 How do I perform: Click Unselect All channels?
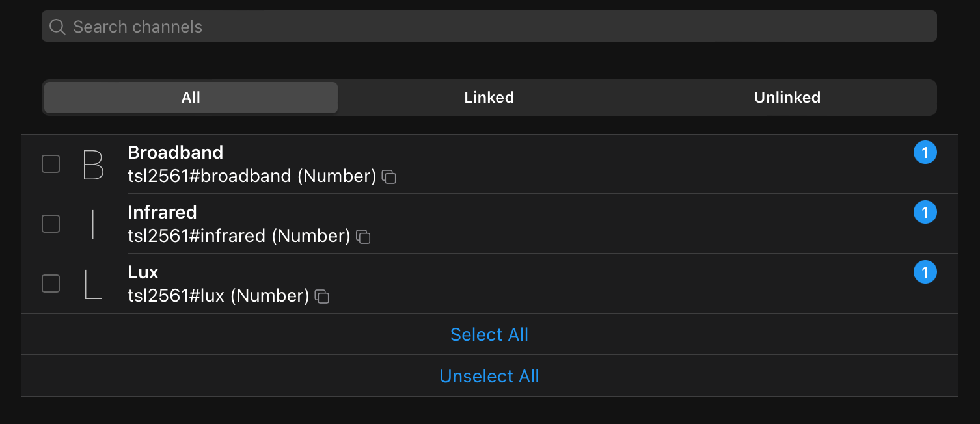point(489,376)
